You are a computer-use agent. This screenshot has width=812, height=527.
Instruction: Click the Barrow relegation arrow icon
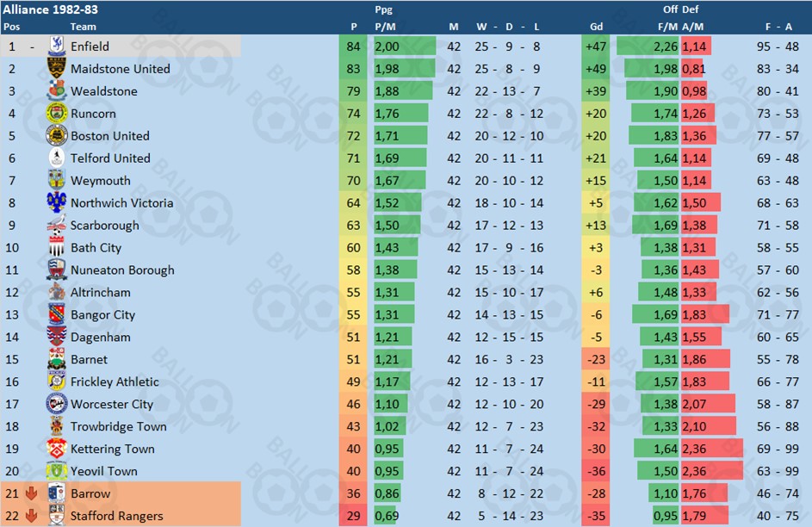click(x=32, y=493)
